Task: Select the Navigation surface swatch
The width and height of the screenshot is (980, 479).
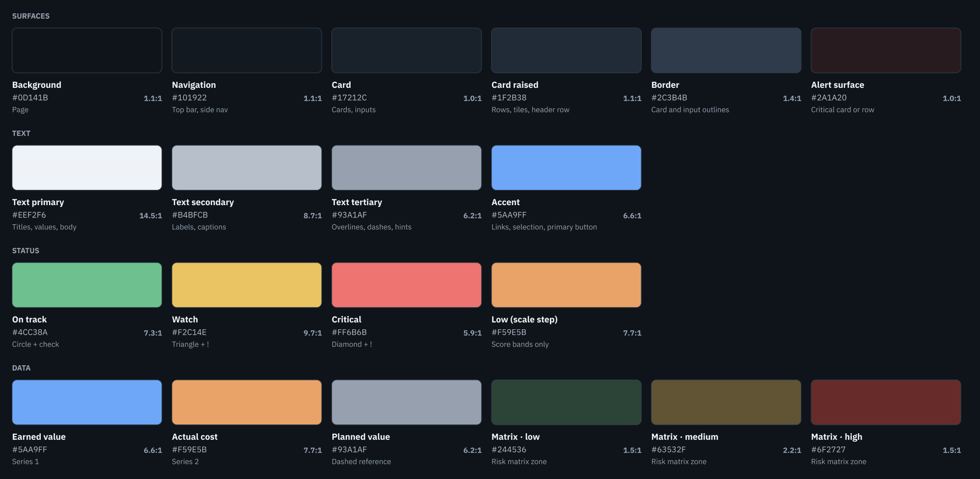Action: (x=247, y=51)
